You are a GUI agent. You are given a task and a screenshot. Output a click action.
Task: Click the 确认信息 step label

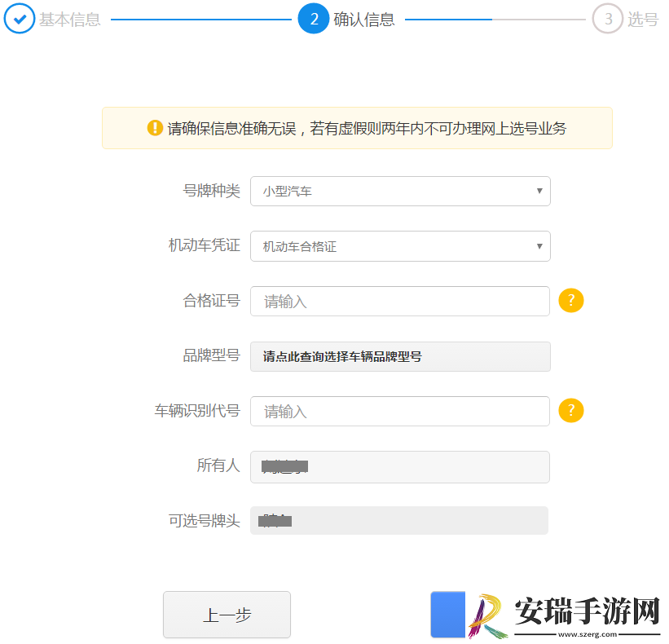(x=364, y=20)
